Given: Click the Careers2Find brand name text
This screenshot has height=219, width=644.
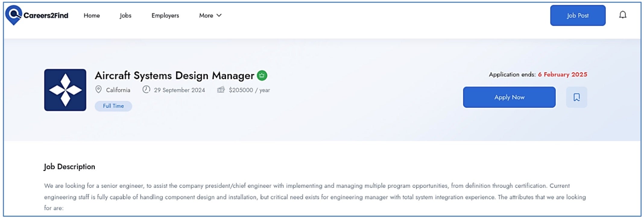Looking at the screenshot, I should coord(46,15).
